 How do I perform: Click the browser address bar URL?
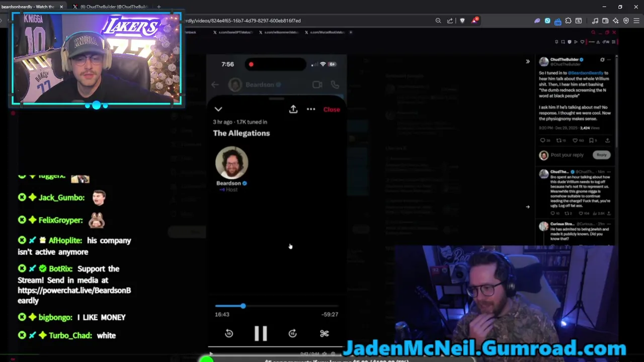pyautogui.click(x=243, y=21)
